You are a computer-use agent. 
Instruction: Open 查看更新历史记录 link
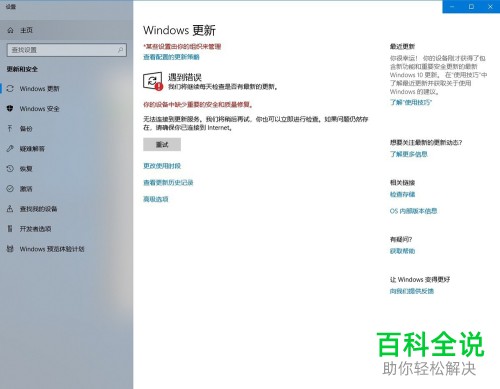(x=168, y=183)
